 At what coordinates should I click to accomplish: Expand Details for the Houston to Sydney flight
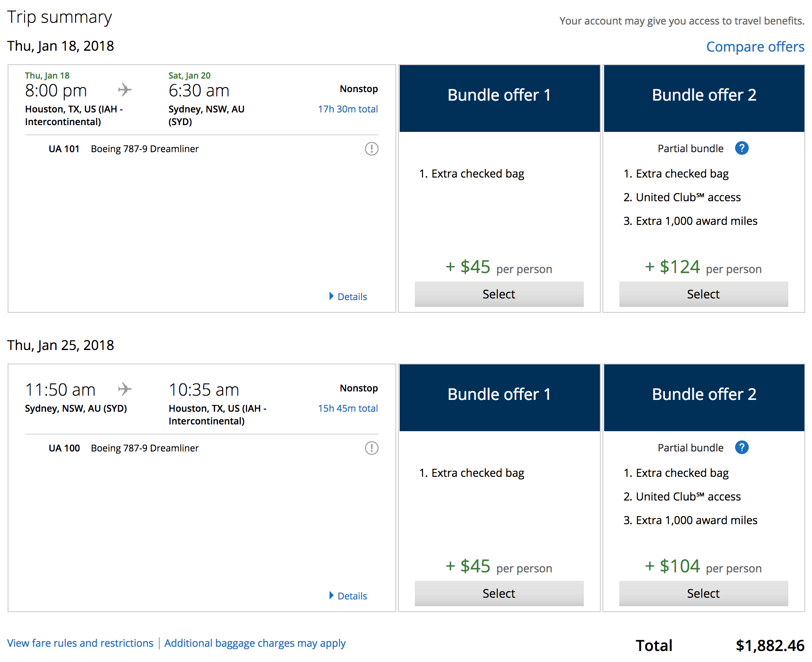(349, 297)
